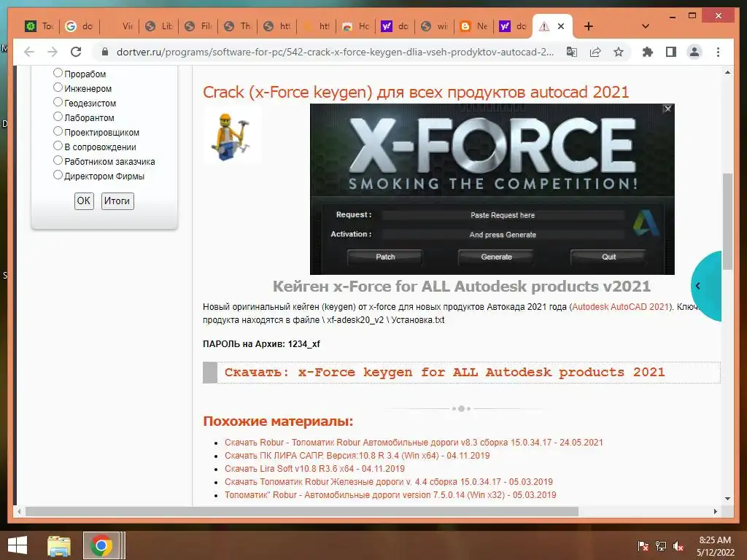The height and width of the screenshot is (560, 747).
Task: Switch to the Google 'do' tab
Action: coord(79,26)
